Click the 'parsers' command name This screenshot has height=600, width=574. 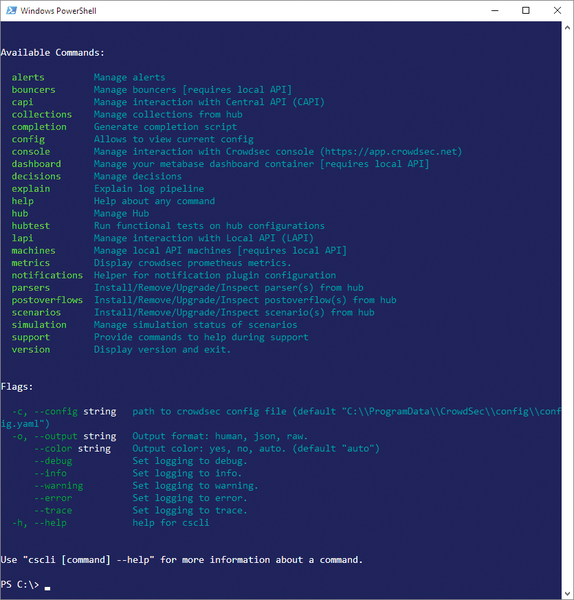pos(31,288)
